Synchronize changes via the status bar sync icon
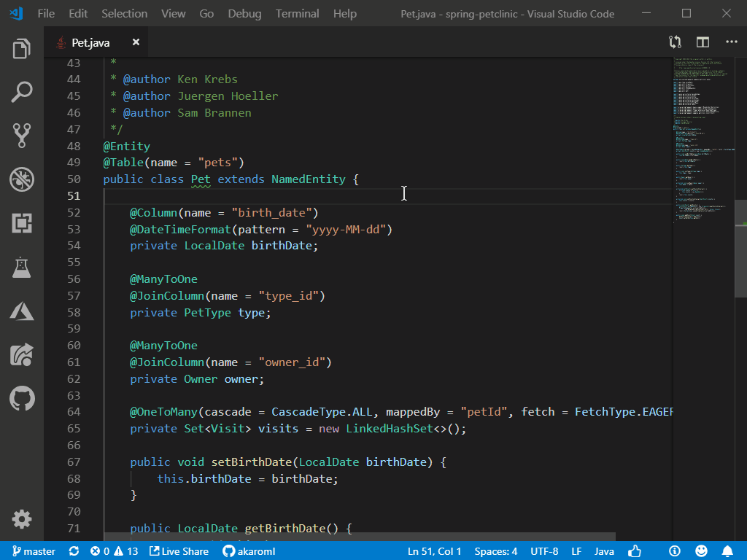This screenshot has height=560, width=747. pos(74,551)
